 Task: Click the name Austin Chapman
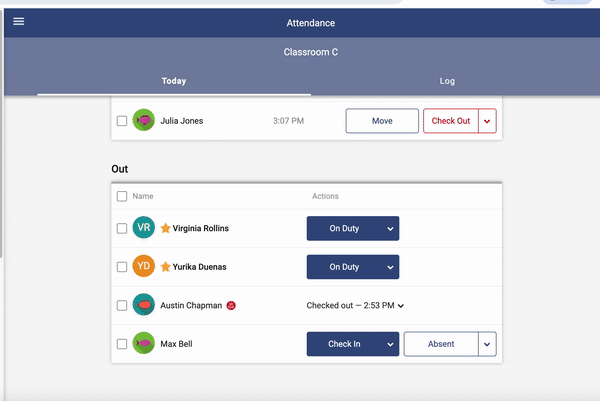pos(191,305)
